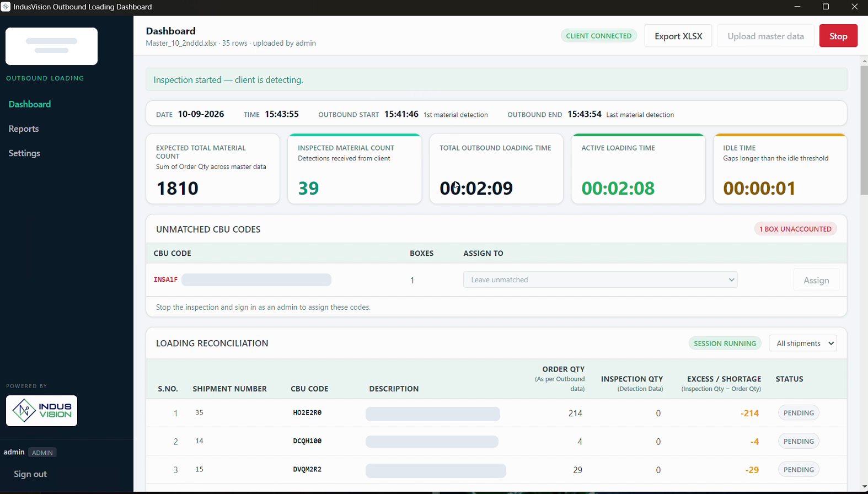Open the Dashboard page in sidebar

tap(30, 104)
